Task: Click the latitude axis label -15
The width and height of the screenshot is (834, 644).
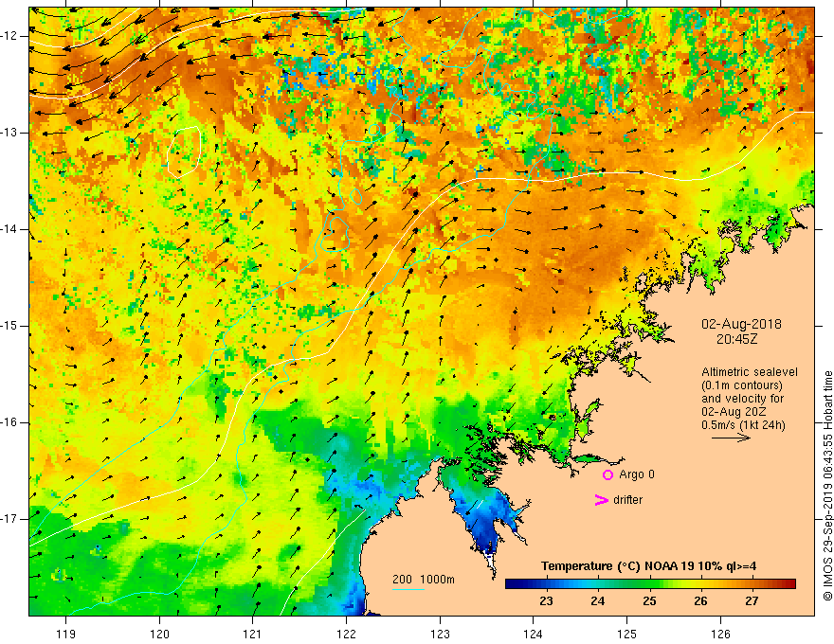Action: [9, 326]
